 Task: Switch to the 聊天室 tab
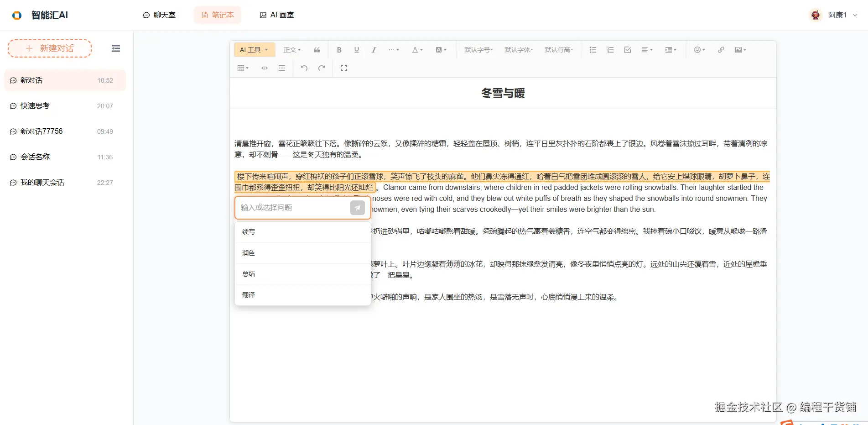pyautogui.click(x=159, y=15)
